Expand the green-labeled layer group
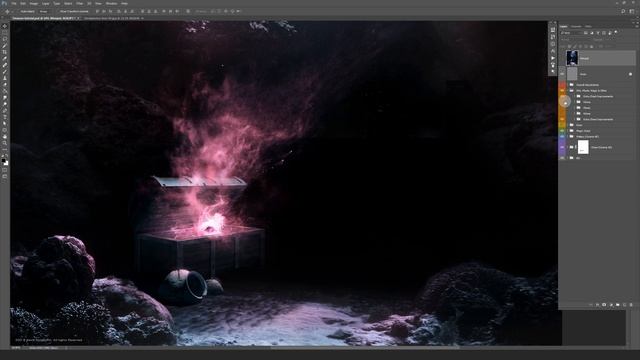Viewport: 640px width, 360px height. (568, 131)
